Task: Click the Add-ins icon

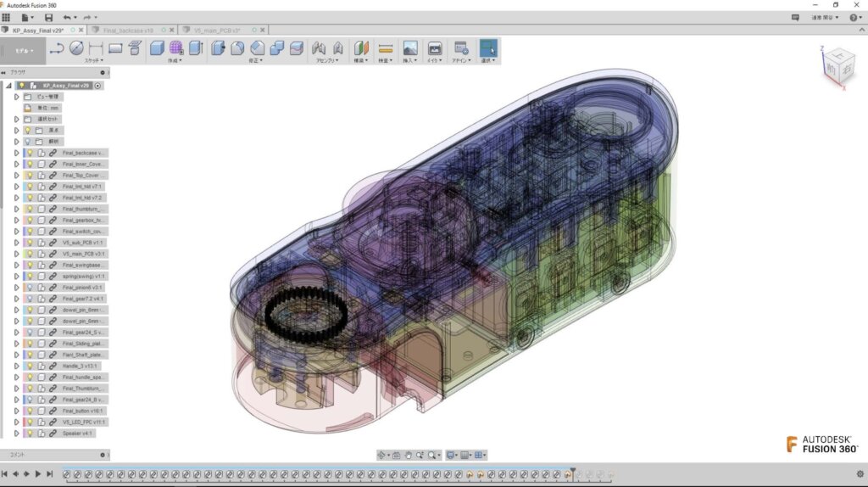Action: [460, 48]
